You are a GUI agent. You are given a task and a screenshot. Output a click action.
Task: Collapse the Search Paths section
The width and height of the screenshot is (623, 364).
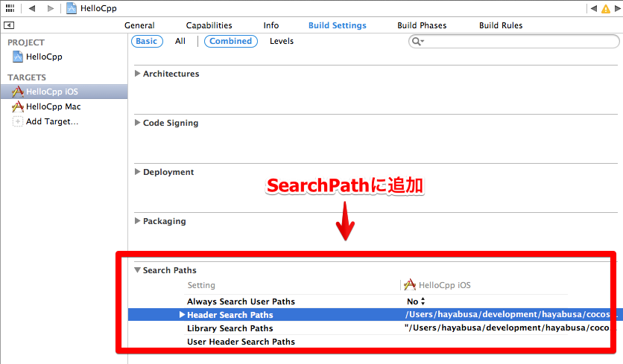click(137, 270)
